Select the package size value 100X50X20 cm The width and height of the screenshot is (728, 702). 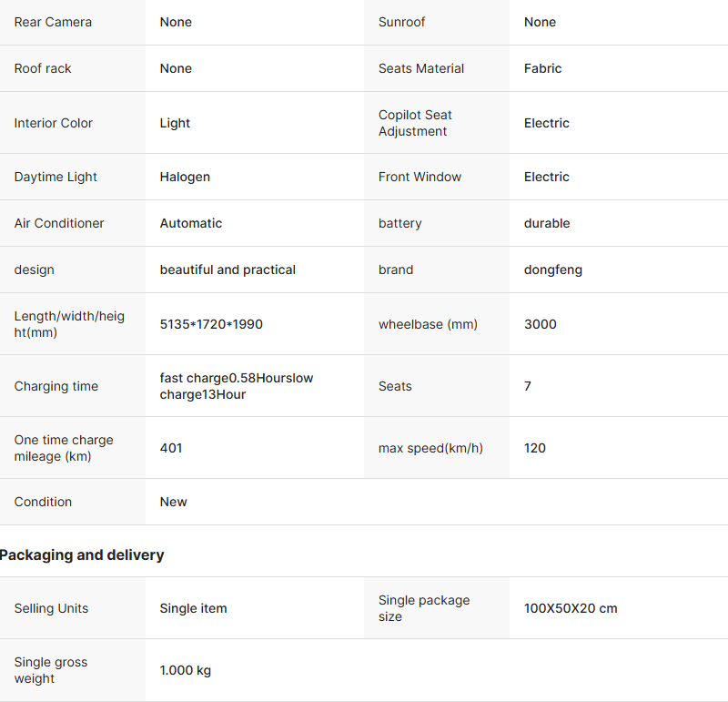pos(571,608)
